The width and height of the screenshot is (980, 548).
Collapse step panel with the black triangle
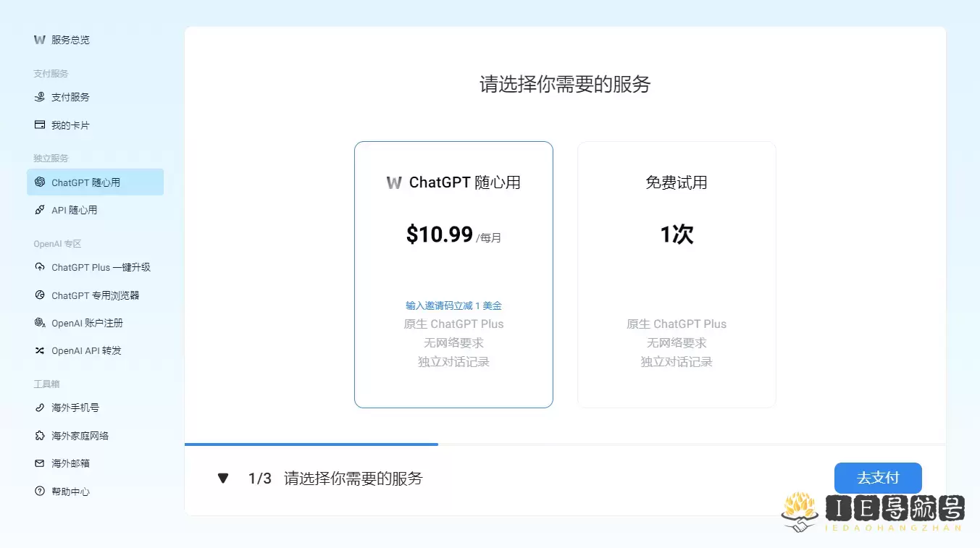223,479
